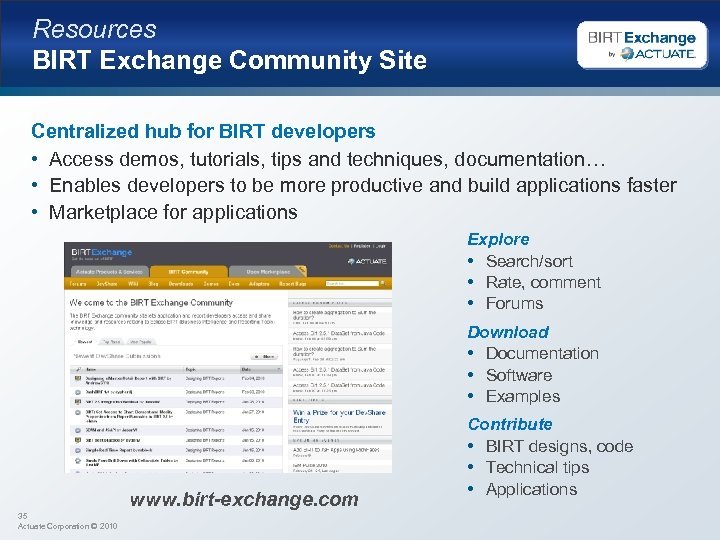
Task: Select Report Bugs in the orange navigation bar
Action: [292, 284]
